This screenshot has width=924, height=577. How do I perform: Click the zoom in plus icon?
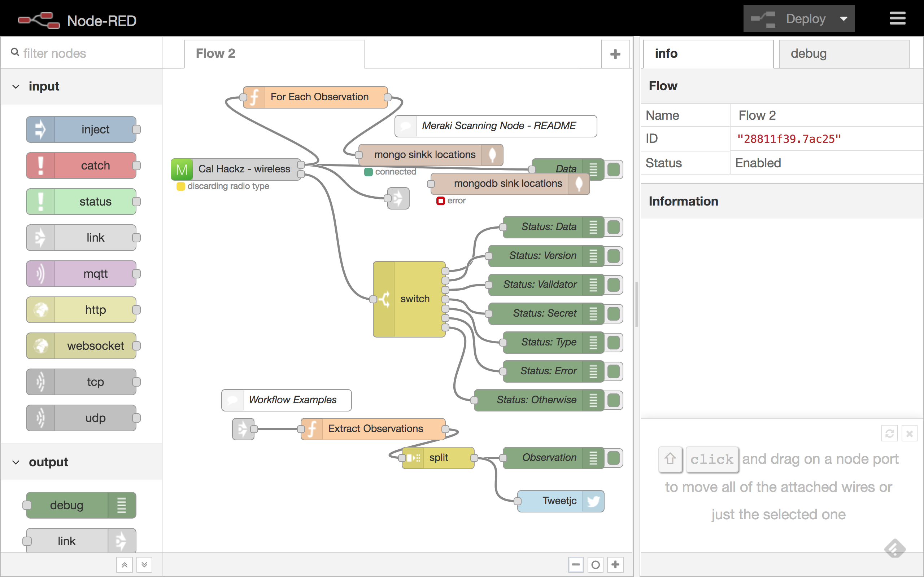[615, 564]
